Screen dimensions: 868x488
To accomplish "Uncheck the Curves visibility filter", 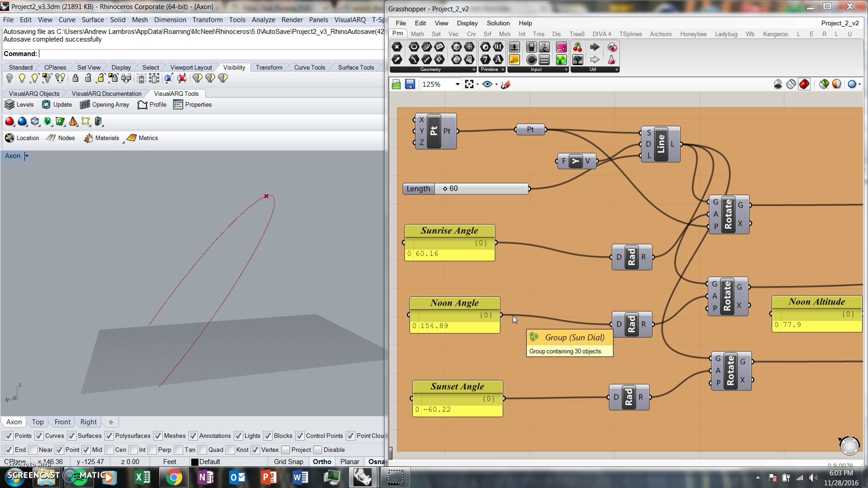I will (39, 436).
